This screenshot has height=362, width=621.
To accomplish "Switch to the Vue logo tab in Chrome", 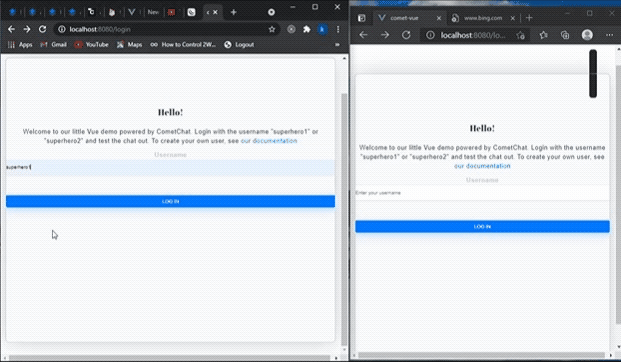I will [x=131, y=12].
